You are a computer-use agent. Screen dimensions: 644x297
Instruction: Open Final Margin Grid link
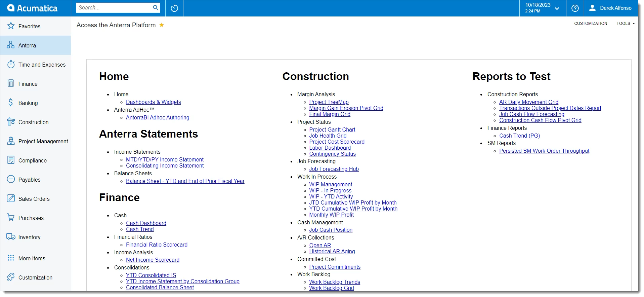point(330,114)
